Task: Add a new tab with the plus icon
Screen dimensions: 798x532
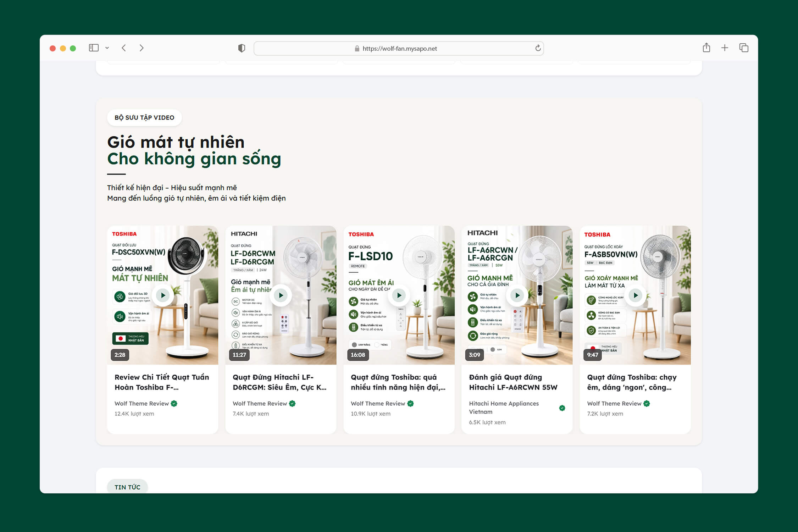Action: (x=725, y=48)
